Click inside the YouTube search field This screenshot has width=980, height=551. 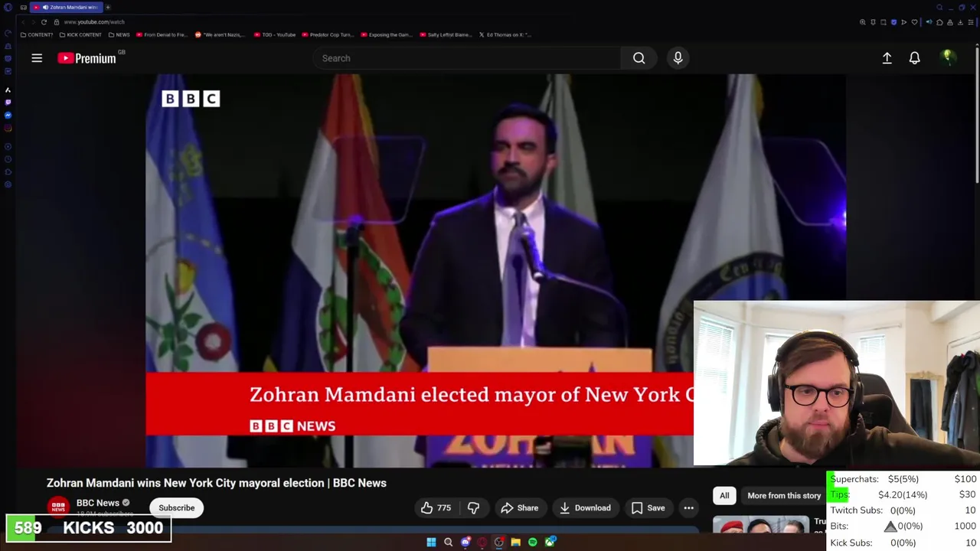tap(467, 58)
